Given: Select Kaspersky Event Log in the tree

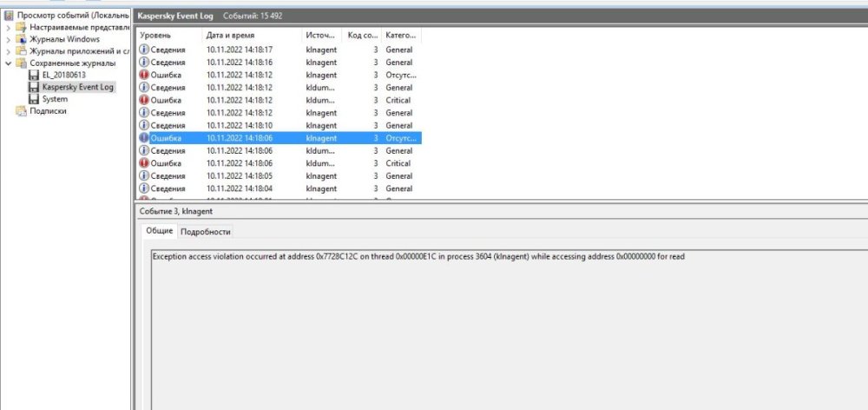Looking at the screenshot, I should (77, 87).
